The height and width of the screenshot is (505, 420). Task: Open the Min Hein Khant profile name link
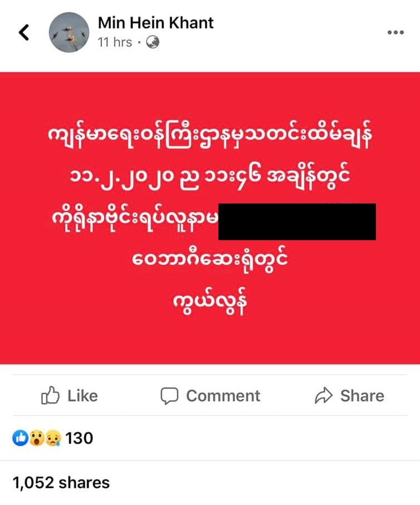[x=156, y=23]
